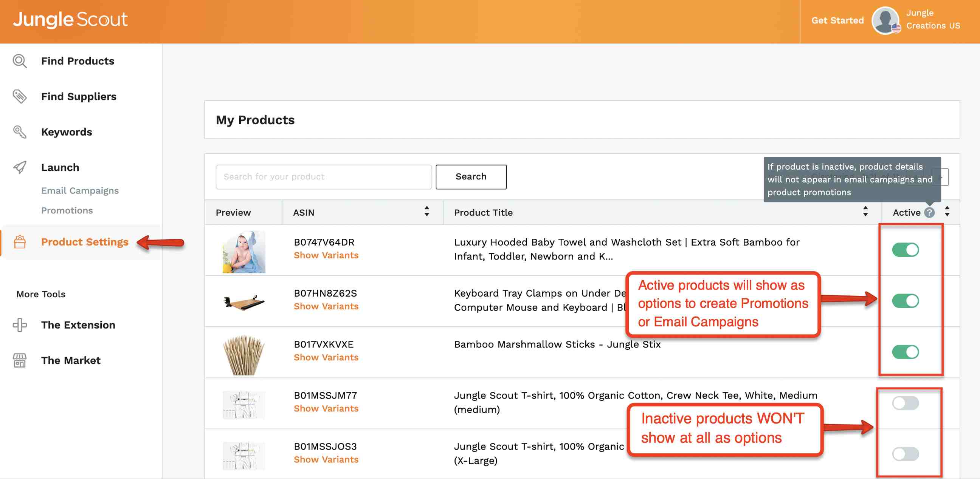Open the user avatar profile picture

click(885, 20)
